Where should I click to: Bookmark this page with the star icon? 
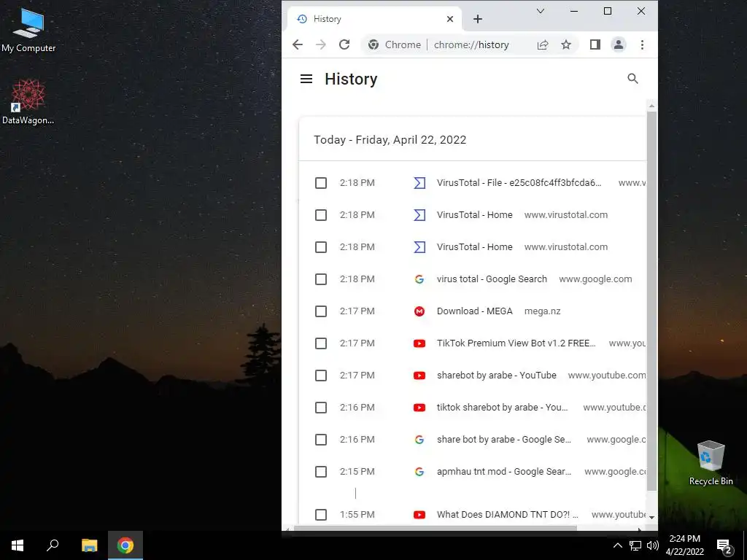(566, 44)
